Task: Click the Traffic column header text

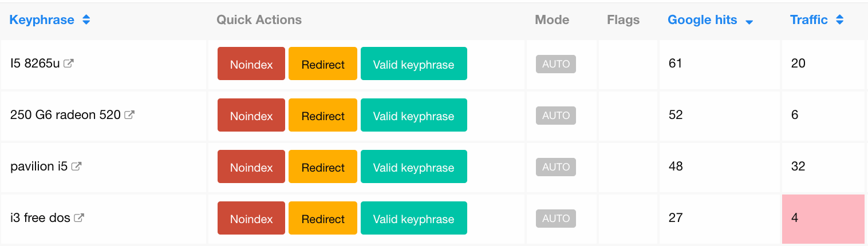Action: click(x=809, y=20)
